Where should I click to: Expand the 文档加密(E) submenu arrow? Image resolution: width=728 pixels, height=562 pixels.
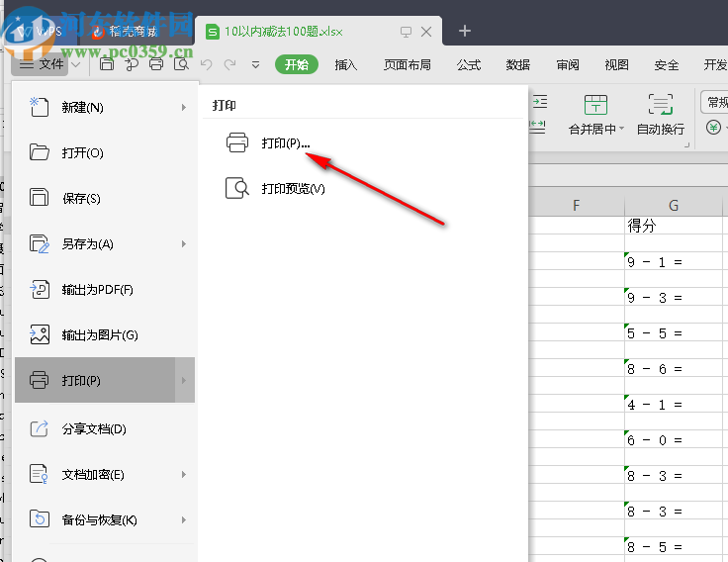[x=184, y=474]
